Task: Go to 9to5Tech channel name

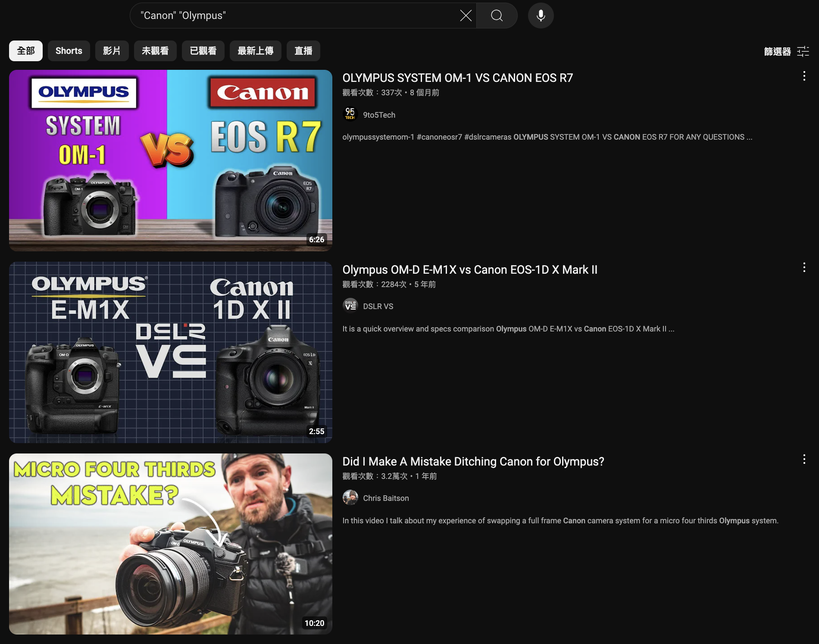Action: click(x=379, y=115)
